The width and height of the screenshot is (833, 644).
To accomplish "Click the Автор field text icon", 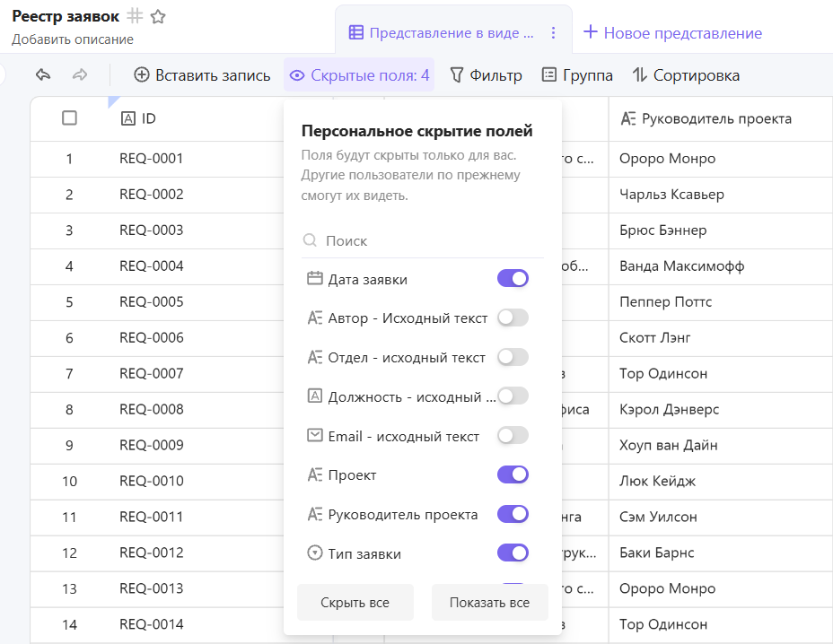I will point(314,318).
